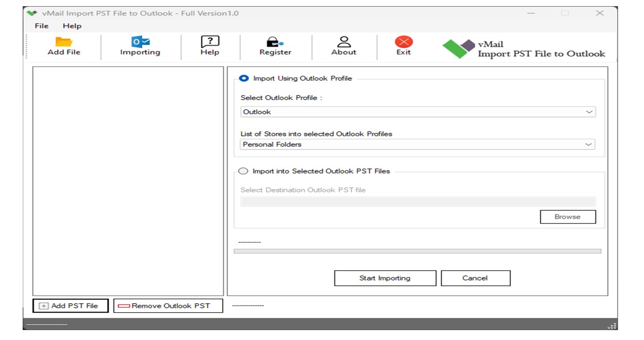Minimize the vMail window
644x340 pixels.
pos(531,13)
